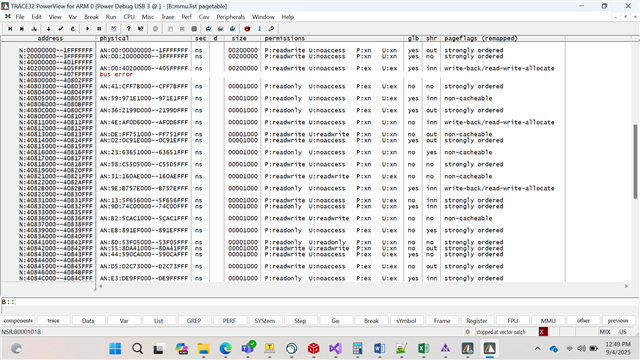Click the permissions column header
The width and height of the screenshot is (640, 360).
point(284,38)
